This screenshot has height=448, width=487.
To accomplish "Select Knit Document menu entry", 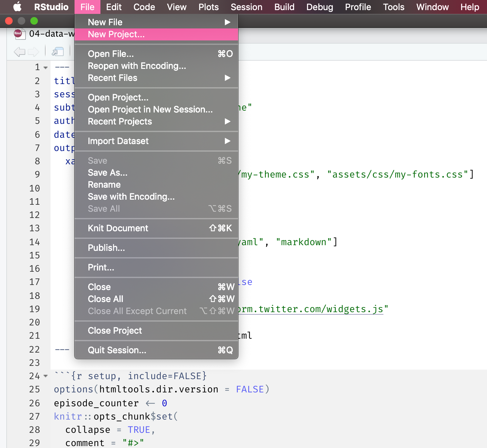I will (x=156, y=228).
